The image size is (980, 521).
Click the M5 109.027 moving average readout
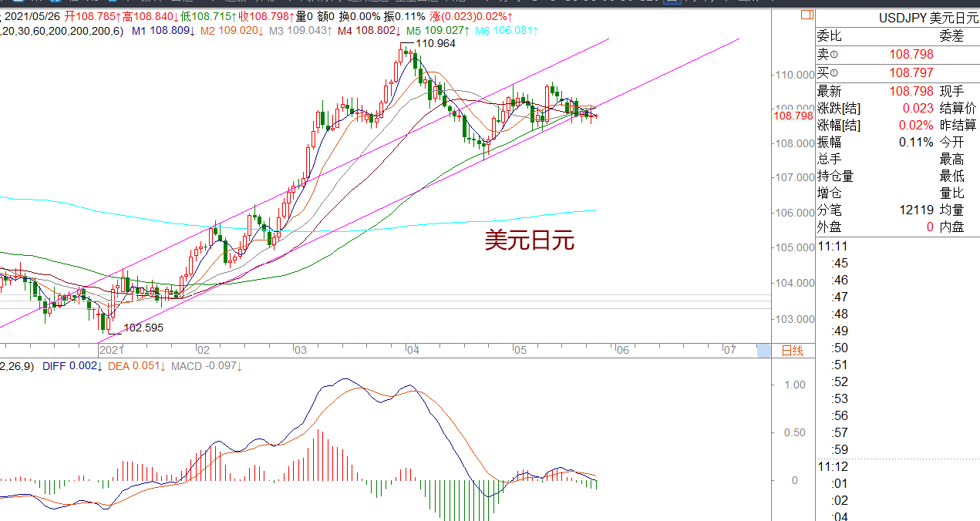click(x=438, y=31)
